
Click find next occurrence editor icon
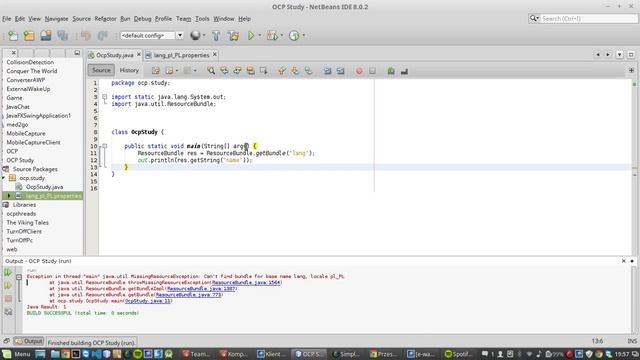point(237,71)
